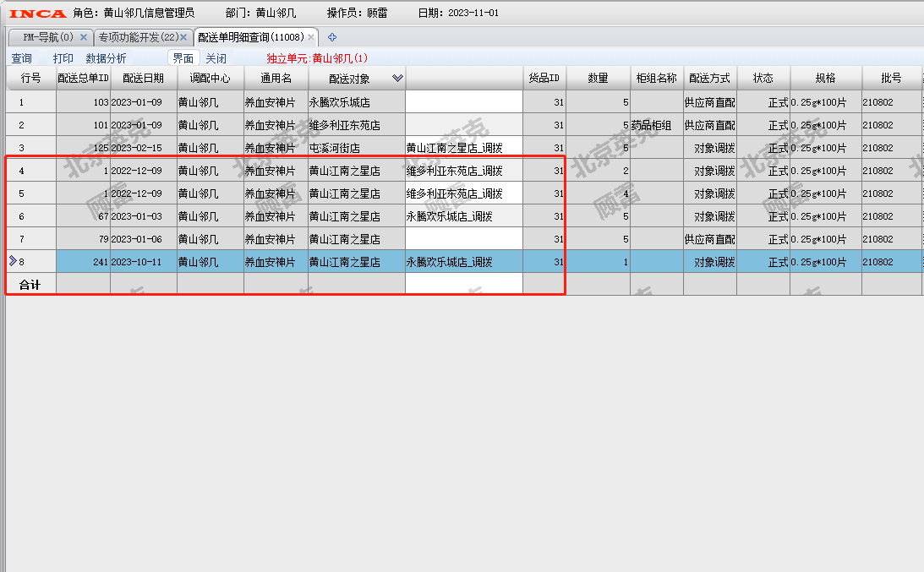Viewport: 924px width, 572px height.
Task: Click delivery order ID 241 in row 8
Action: coord(83,262)
